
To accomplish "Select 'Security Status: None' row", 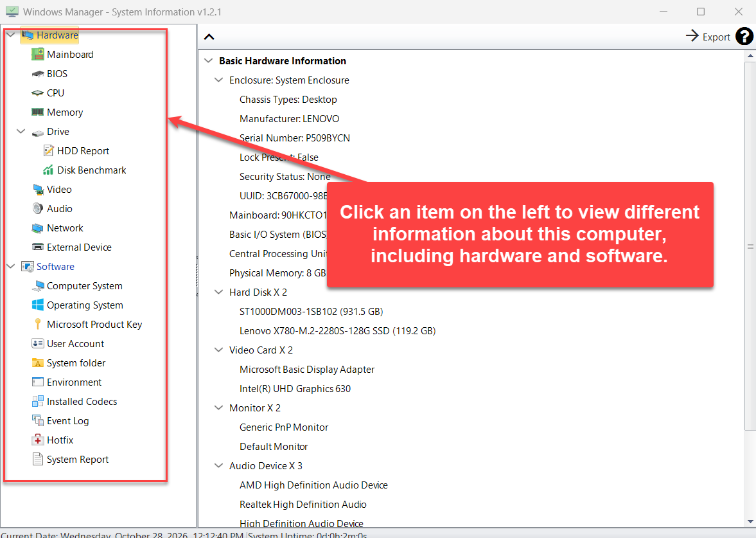I will pyautogui.click(x=285, y=177).
